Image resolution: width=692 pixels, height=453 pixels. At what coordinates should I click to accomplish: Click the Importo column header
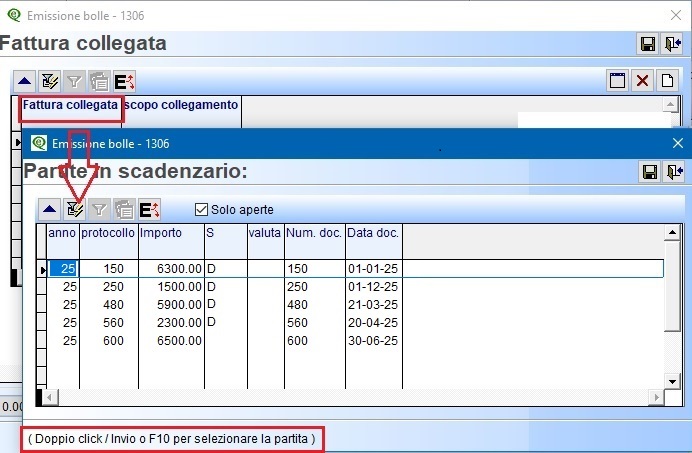pos(169,233)
